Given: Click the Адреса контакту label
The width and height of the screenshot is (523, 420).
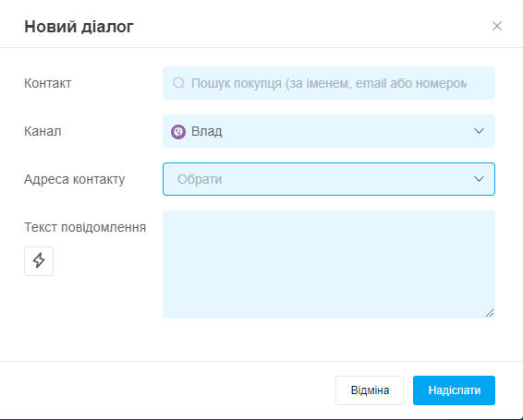Looking at the screenshot, I should 74,179.
